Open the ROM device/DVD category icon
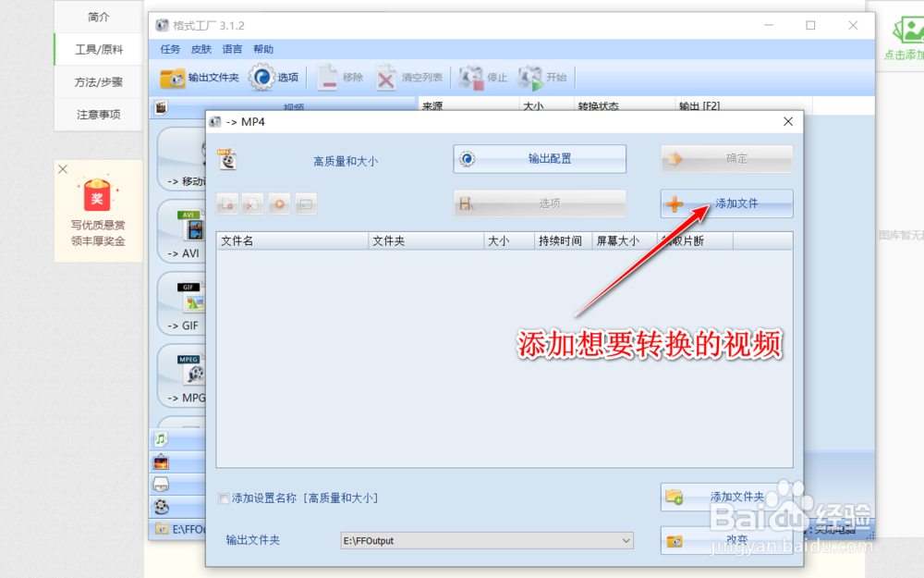The width and height of the screenshot is (924, 578). pyautogui.click(x=161, y=485)
